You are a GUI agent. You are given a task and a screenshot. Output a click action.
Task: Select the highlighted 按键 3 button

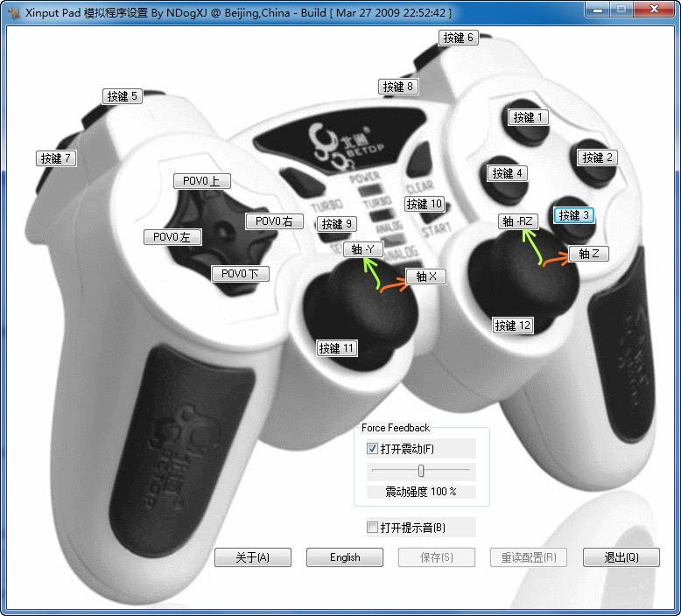[x=573, y=215]
